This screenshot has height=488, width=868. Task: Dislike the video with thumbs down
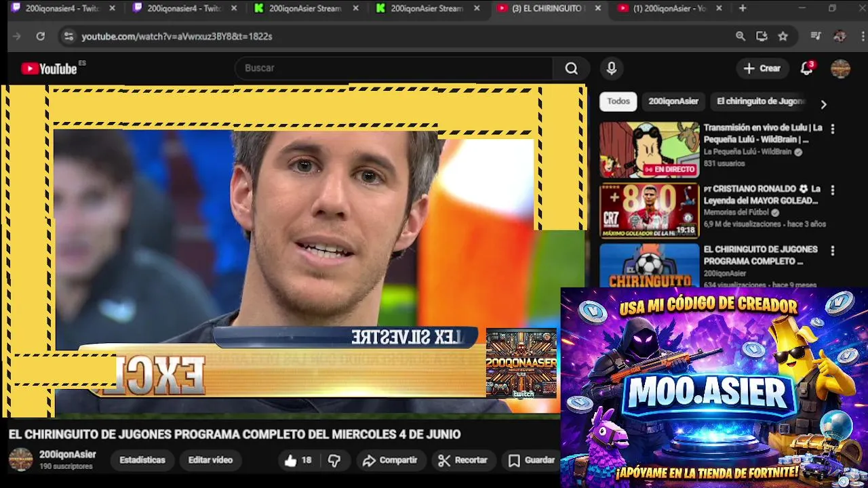(334, 460)
